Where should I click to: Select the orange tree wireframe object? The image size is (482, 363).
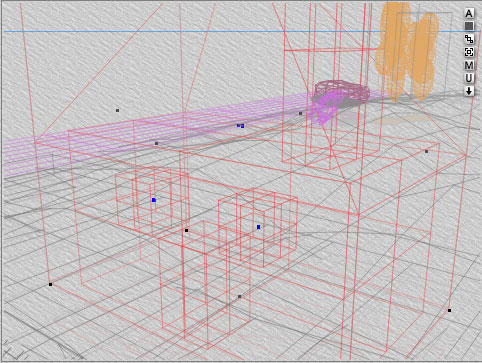click(x=406, y=52)
